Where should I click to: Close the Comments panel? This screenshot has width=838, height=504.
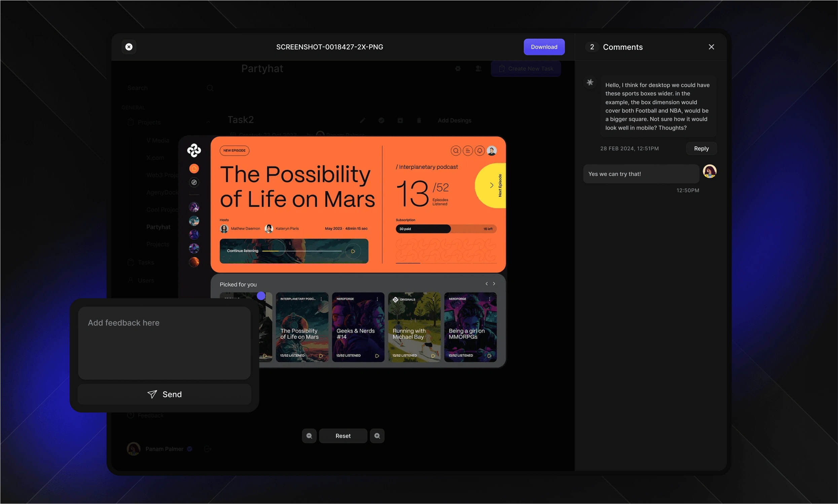pyautogui.click(x=711, y=47)
